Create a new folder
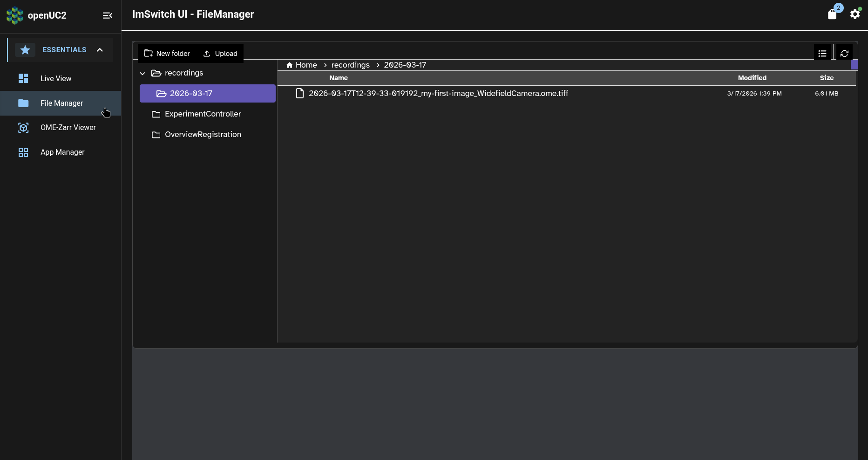The height and width of the screenshot is (460, 868). (167, 53)
